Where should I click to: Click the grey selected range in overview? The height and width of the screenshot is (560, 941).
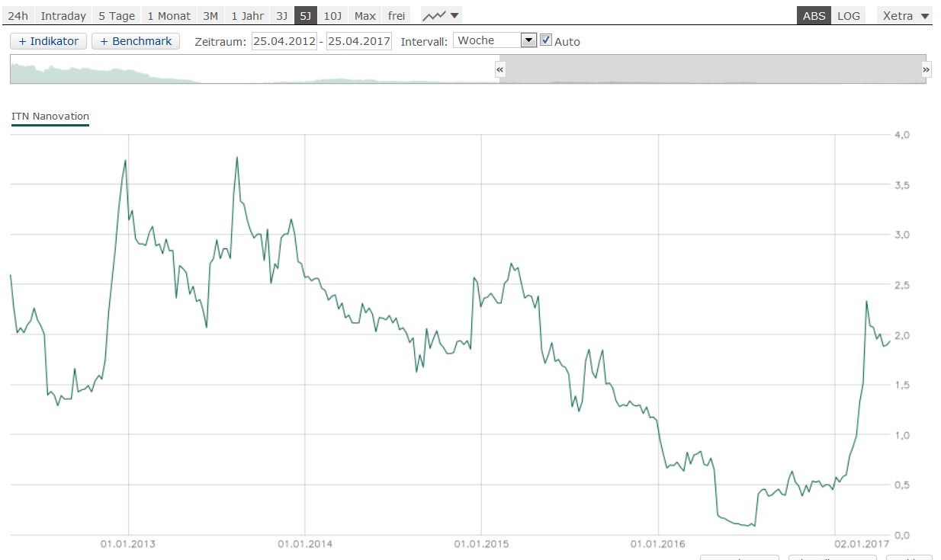tap(713, 69)
